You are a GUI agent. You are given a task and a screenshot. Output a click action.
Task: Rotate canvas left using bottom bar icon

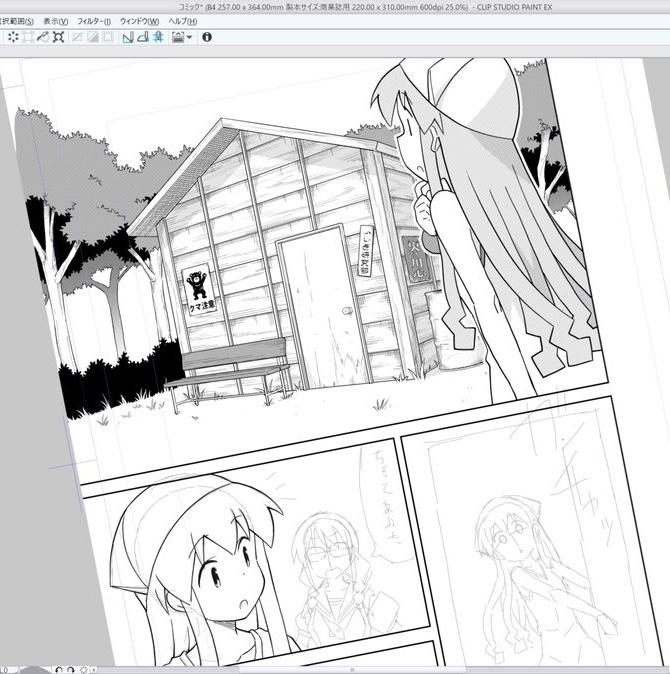pos(59,668)
